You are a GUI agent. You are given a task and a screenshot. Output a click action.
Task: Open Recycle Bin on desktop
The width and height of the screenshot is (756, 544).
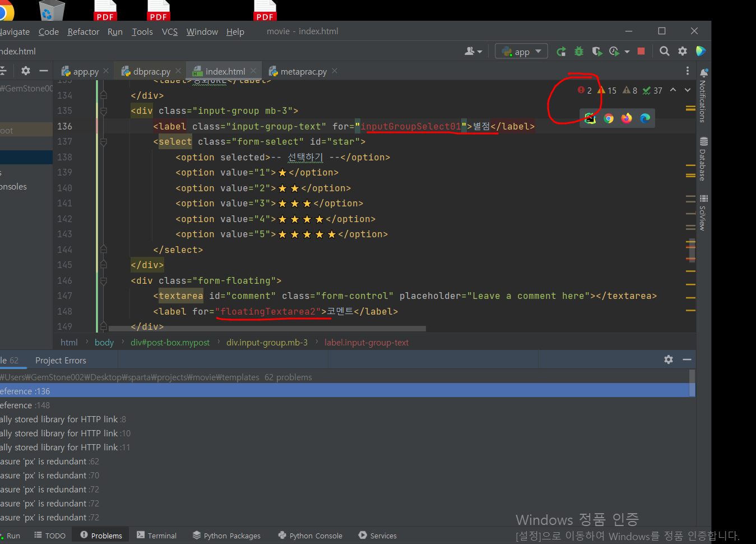point(52,10)
